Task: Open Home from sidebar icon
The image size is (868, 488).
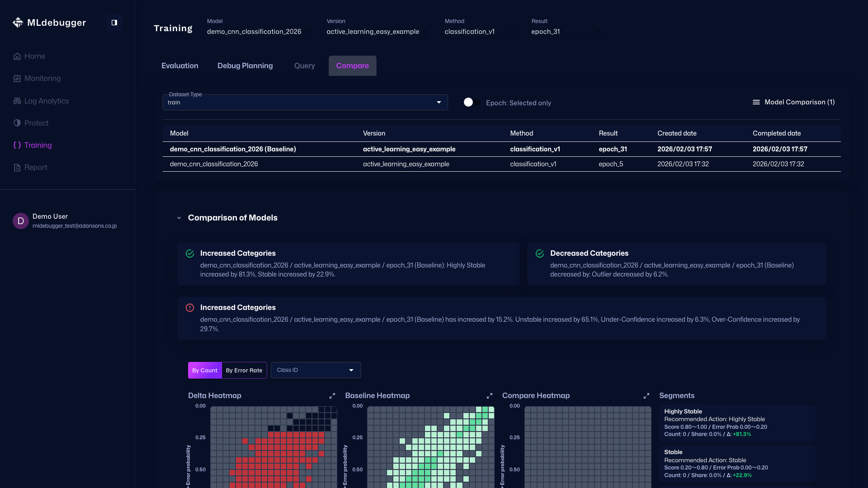Action: point(17,56)
